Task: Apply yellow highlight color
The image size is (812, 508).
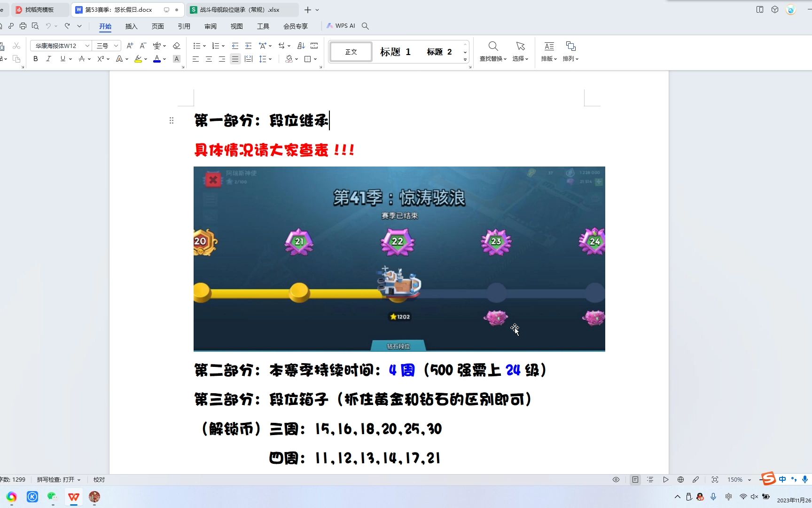Action: coord(138,59)
